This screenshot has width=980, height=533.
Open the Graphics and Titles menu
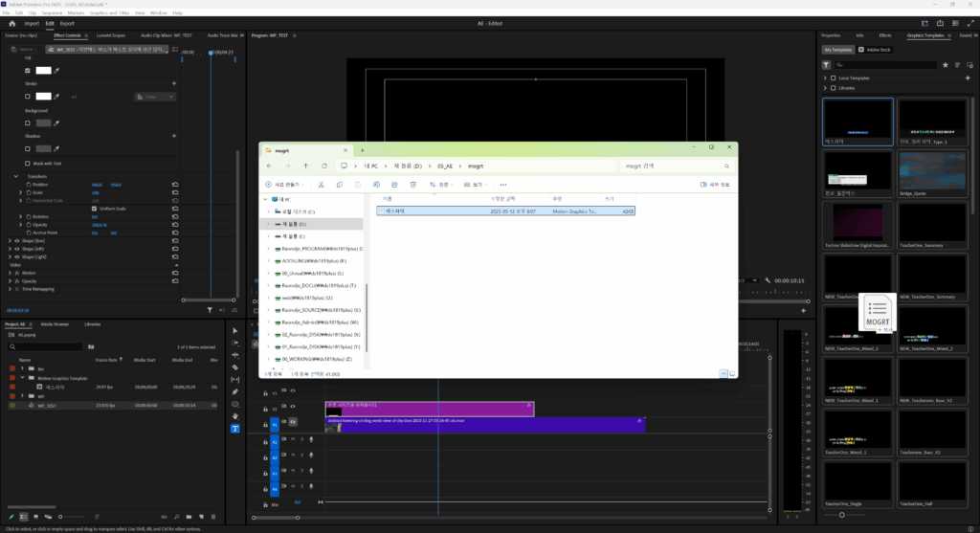click(x=109, y=12)
